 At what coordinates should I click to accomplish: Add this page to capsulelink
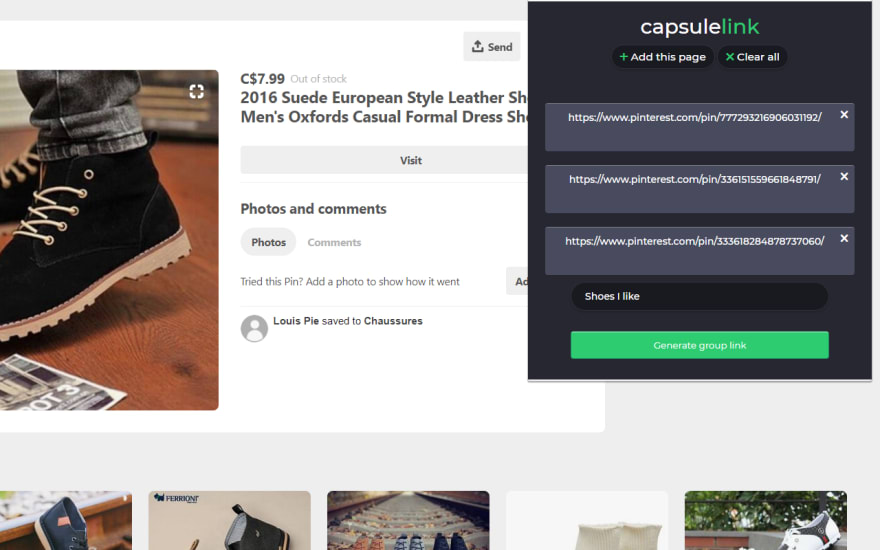[x=662, y=57]
